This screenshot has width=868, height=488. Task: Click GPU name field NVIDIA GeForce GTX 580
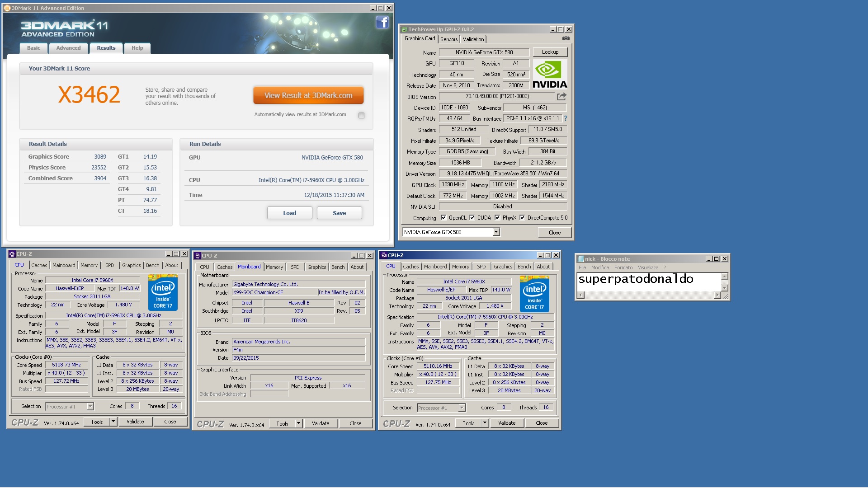pos(484,52)
